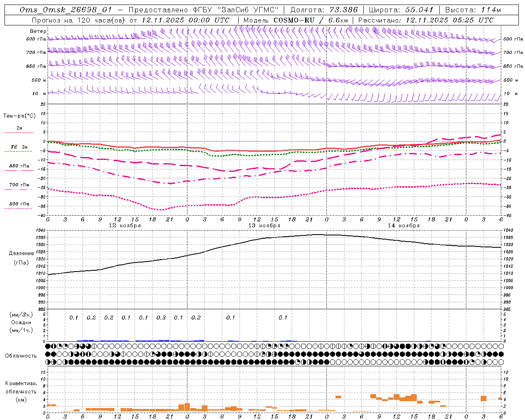Click the Широта: 55.041 value

tap(401, 10)
